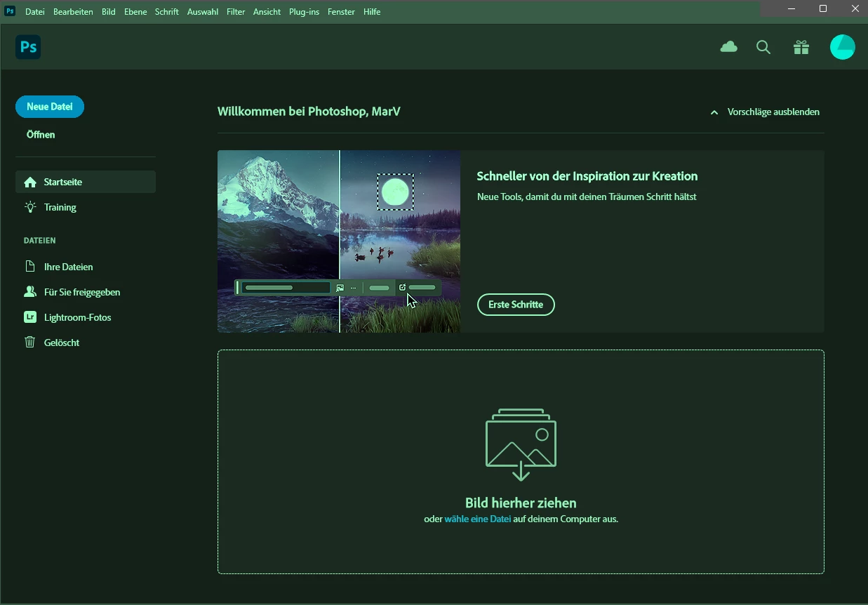Viewport: 868px width, 605px height.
Task: Open the Bild menu
Action: point(109,12)
